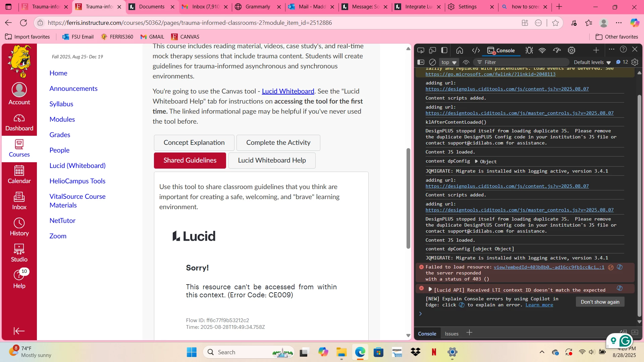Open the top JavaScript context dropdown

click(x=449, y=62)
